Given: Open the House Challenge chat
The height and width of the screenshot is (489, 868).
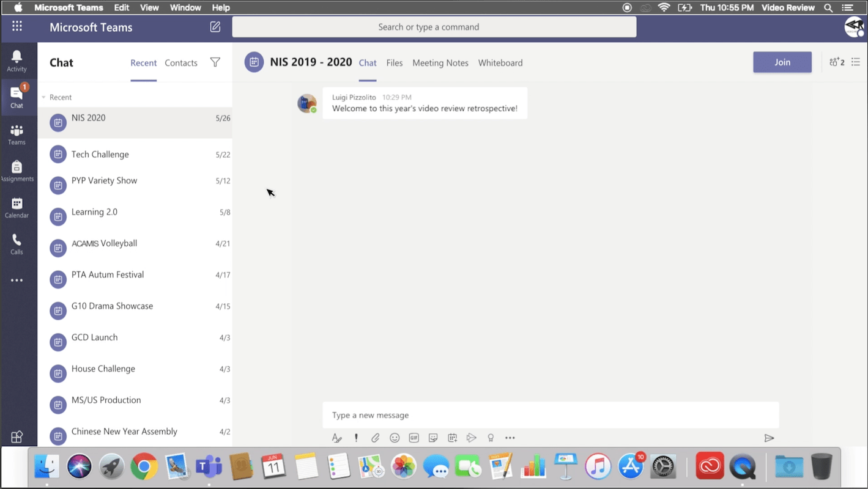Looking at the screenshot, I should point(135,373).
